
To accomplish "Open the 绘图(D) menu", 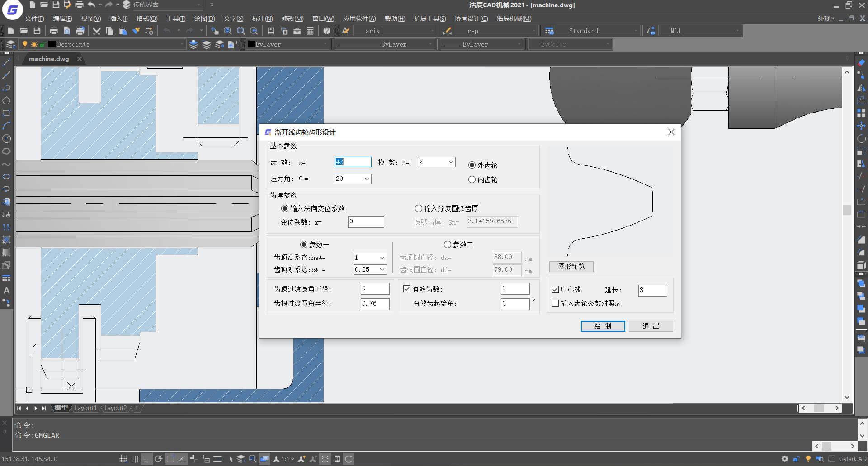I will point(204,19).
